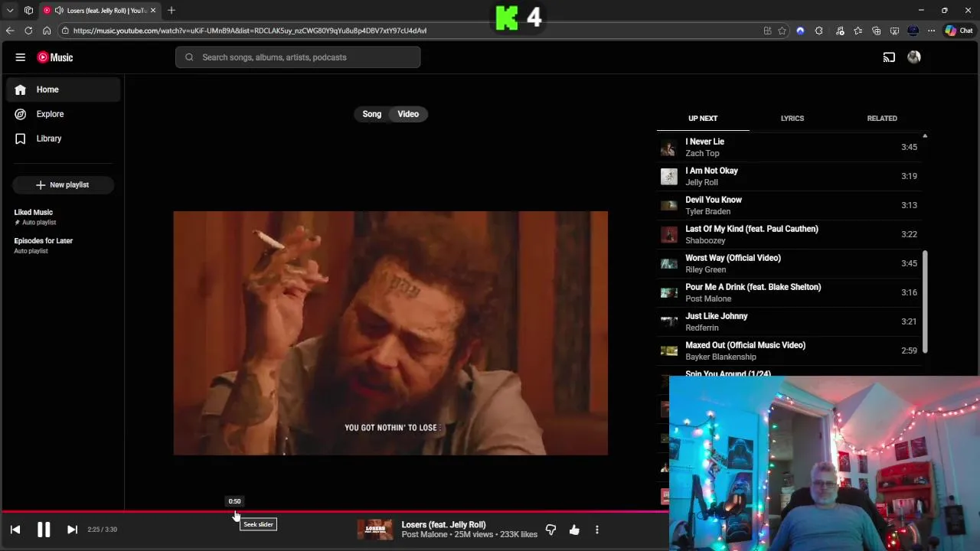Skip to next track

tap(72, 530)
